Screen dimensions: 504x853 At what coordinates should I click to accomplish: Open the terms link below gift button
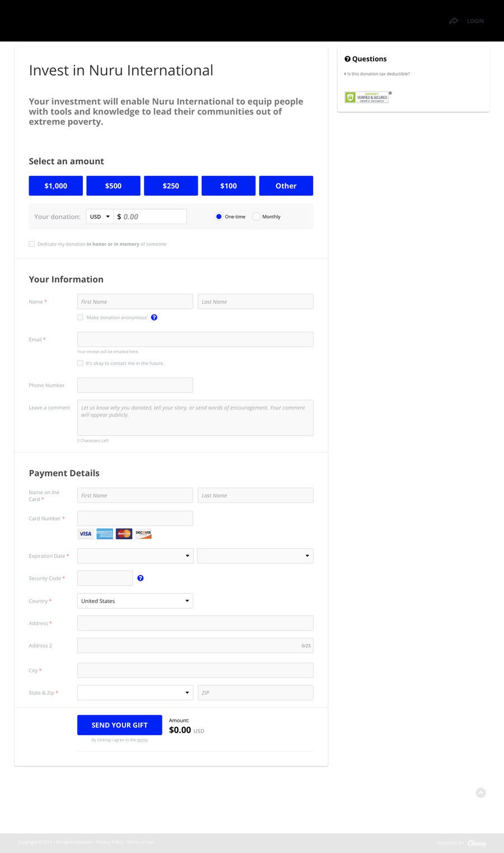(142, 740)
